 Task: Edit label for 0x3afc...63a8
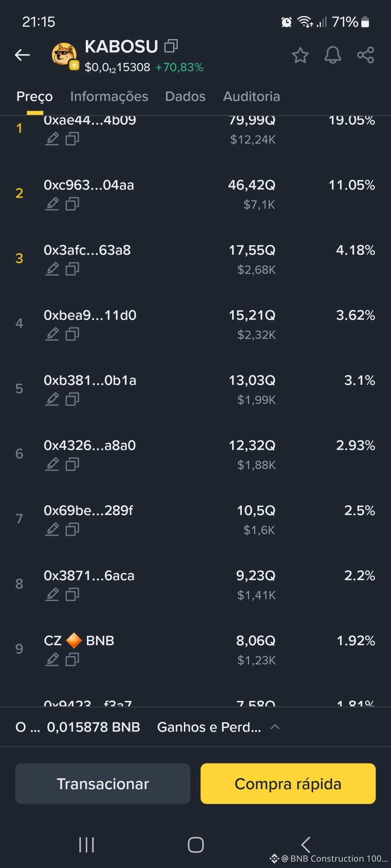click(52, 269)
